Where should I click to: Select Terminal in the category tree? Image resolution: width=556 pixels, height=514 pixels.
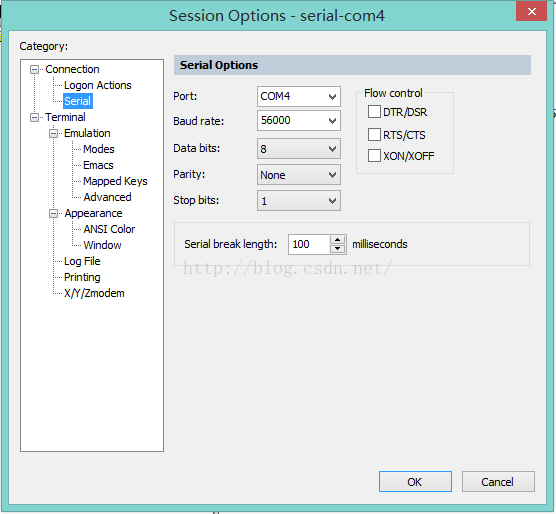point(65,117)
